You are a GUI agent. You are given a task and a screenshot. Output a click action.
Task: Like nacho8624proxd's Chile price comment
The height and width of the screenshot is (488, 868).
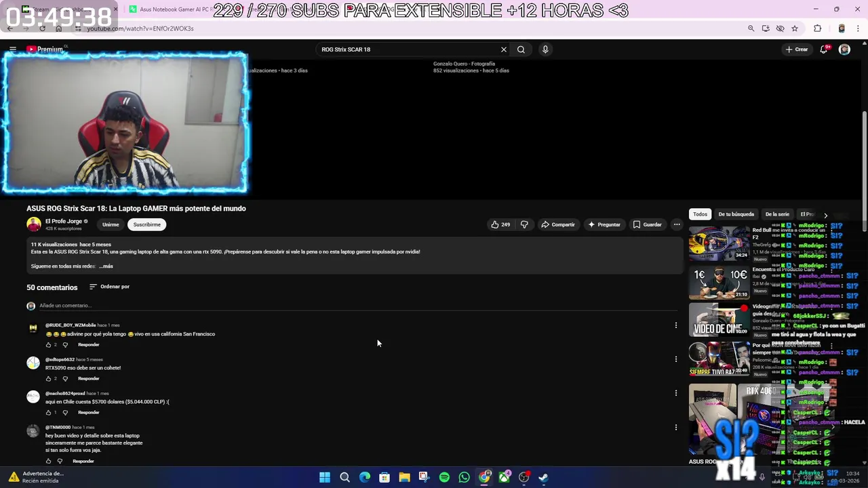tap(48, 413)
